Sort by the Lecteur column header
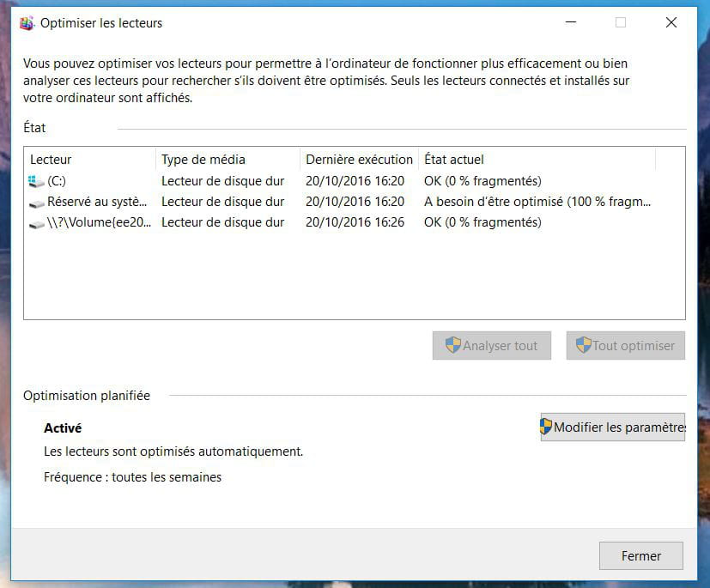The image size is (710, 588). tap(89, 160)
